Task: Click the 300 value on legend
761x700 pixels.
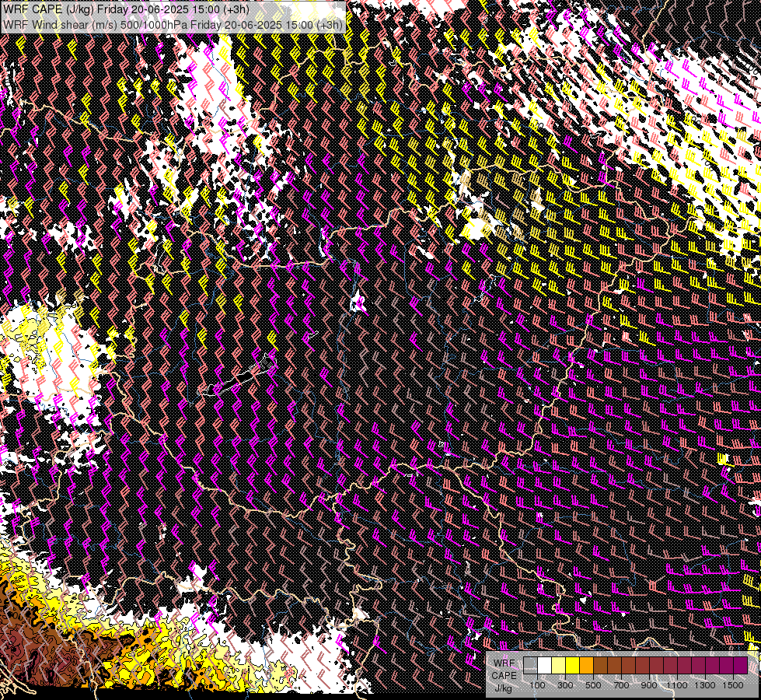Action: pos(565,685)
